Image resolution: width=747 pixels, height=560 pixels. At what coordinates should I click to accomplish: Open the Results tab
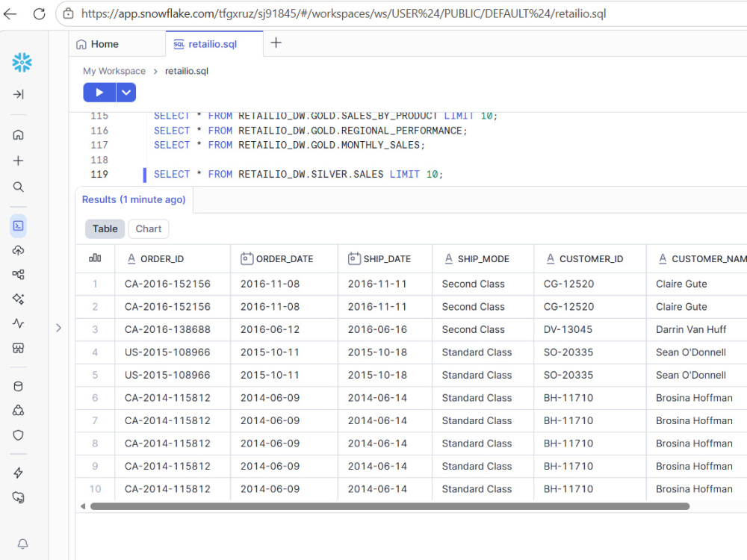[x=134, y=199]
